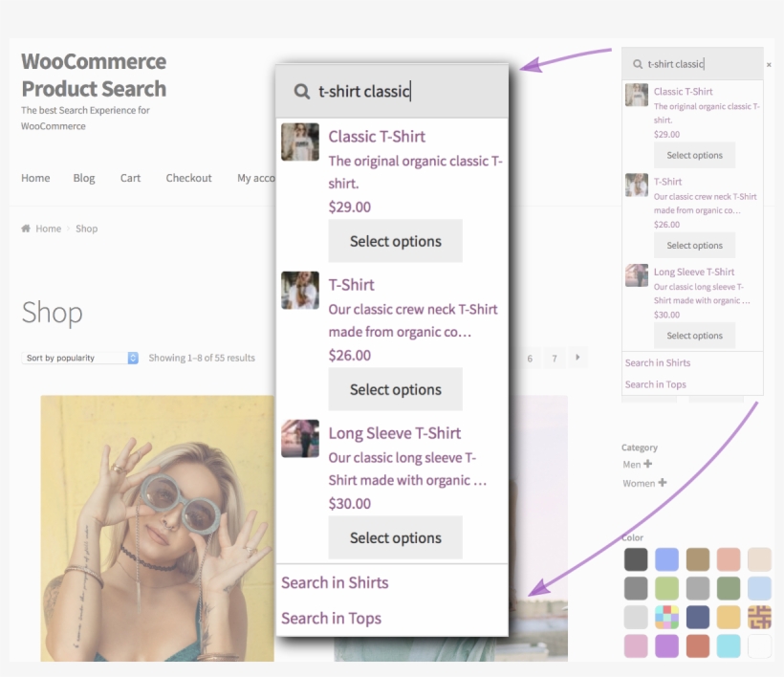Select options for Classic T-Shirt in enlarged popup
The width and height of the screenshot is (784, 677).
click(x=396, y=241)
